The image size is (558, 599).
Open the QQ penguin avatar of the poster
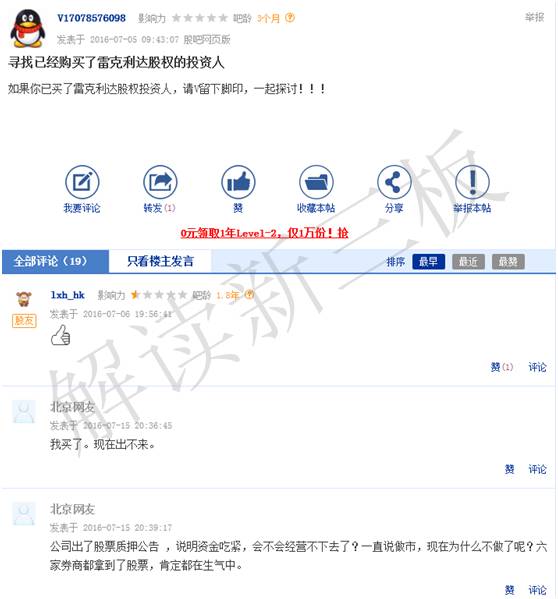pos(27,28)
